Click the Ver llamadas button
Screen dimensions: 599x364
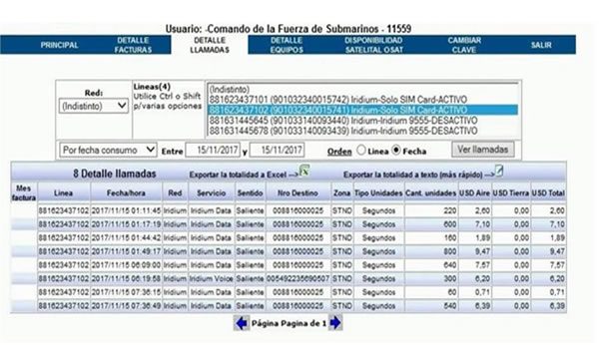pos(483,150)
